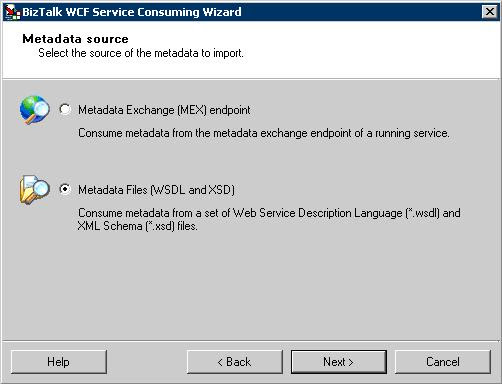Click the empty title bar space left of X

(x=360, y=12)
